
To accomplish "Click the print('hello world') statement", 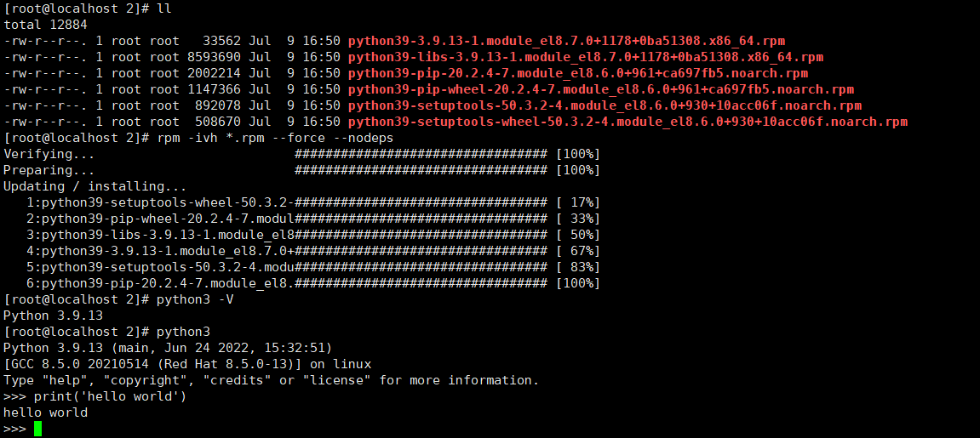I will (x=110, y=397).
